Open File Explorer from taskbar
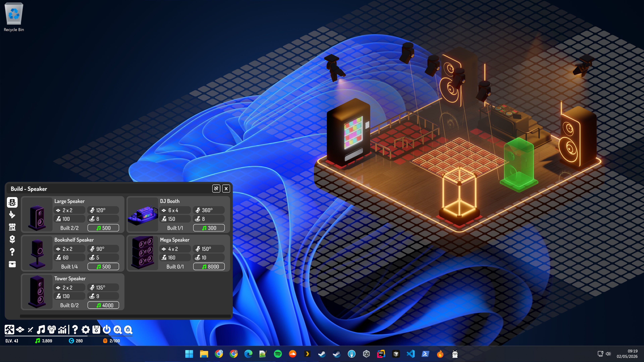The image size is (644, 362). pyautogui.click(x=204, y=354)
